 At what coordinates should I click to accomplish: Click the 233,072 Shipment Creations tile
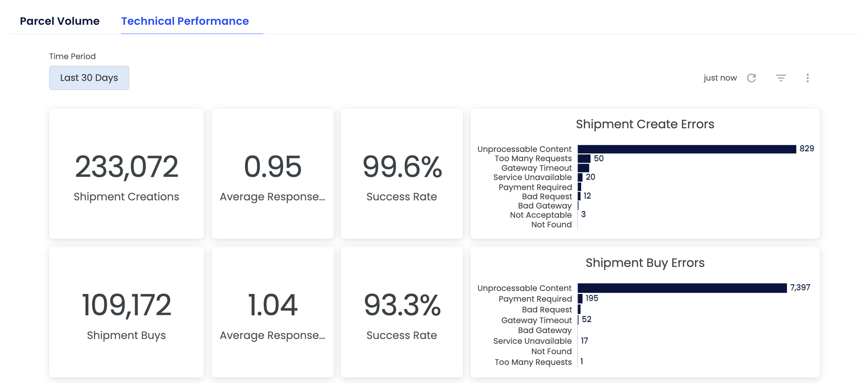tap(126, 174)
